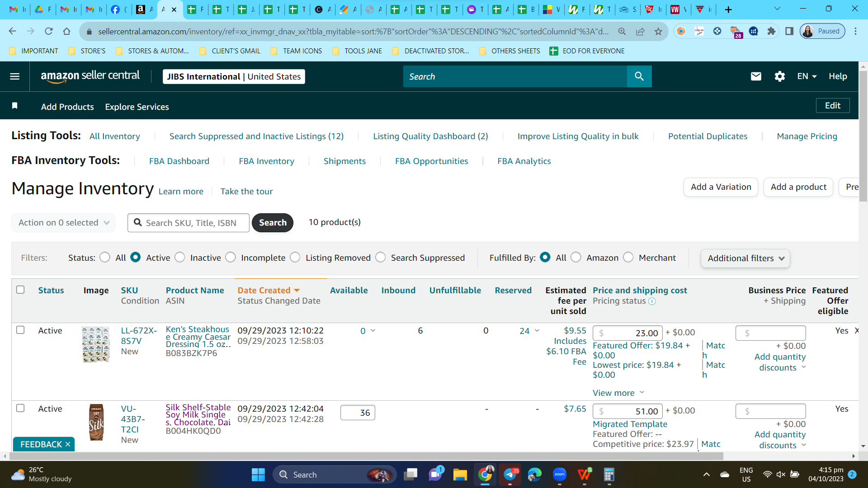Sort by the Date Created column
This screenshot has height=488, width=868.
point(269,290)
